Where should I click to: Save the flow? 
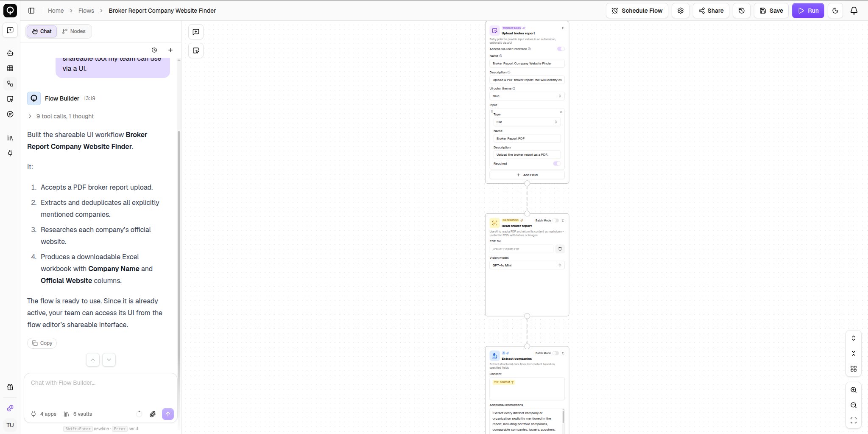[x=771, y=11]
